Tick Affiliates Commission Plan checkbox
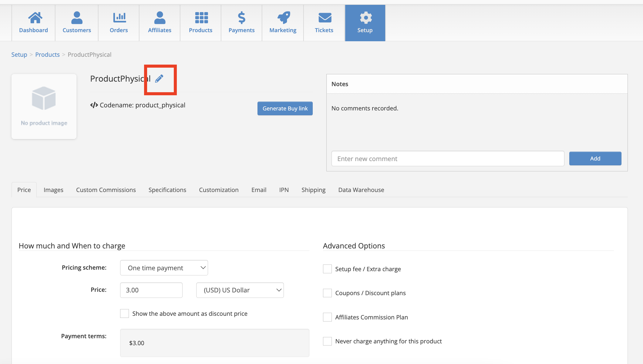Viewport: 643px width, 364px height. (327, 317)
